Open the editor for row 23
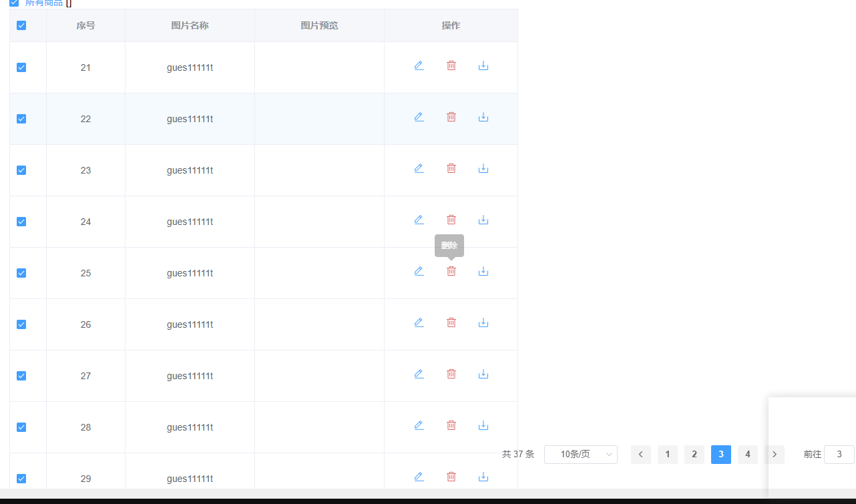The height and width of the screenshot is (504, 856). click(x=419, y=168)
